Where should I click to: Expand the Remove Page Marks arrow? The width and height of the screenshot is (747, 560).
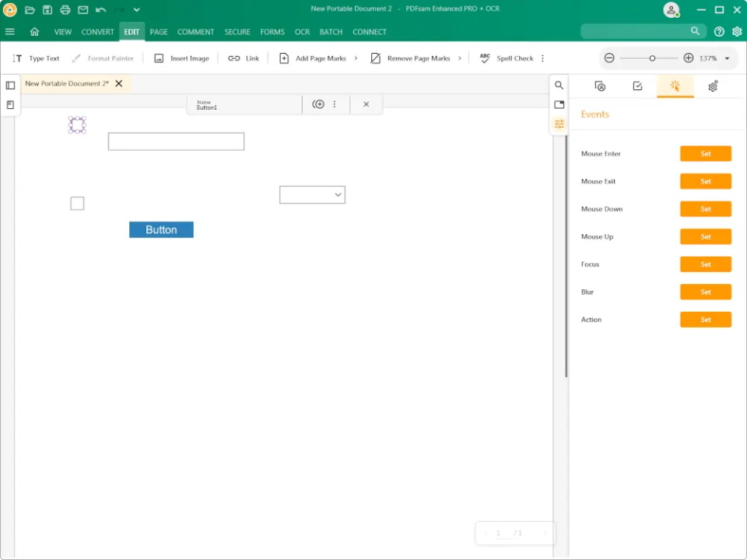[x=460, y=58]
